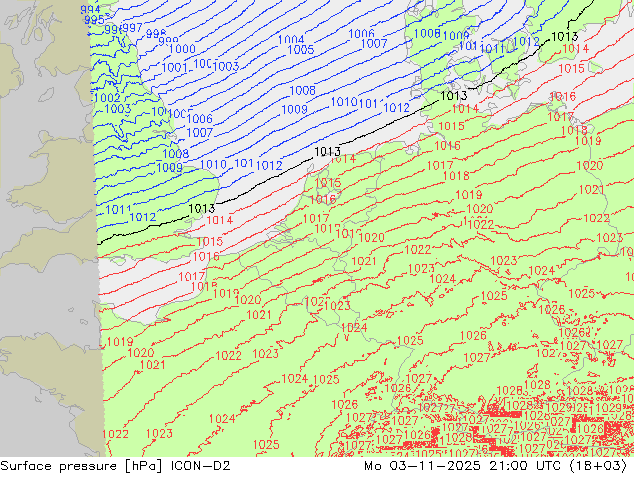
Task: Select the date "Mo 03-11-2025" in the caption
Action: pos(423,466)
